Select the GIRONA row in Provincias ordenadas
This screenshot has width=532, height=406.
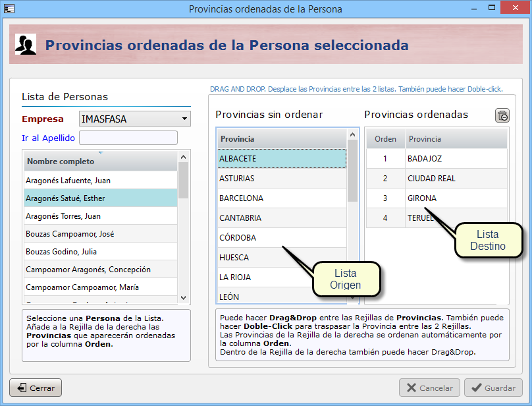(x=436, y=198)
